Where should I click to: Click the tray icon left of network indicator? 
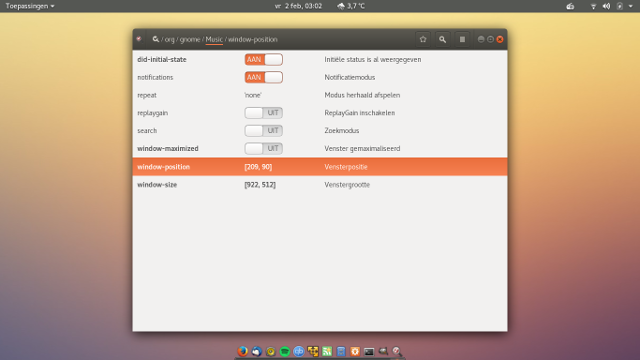pos(570,6)
